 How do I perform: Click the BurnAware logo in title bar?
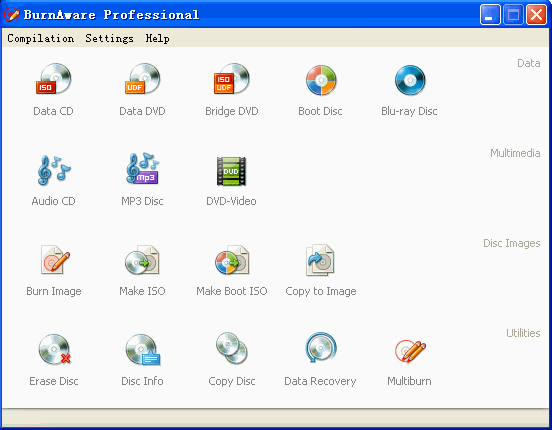(12, 14)
